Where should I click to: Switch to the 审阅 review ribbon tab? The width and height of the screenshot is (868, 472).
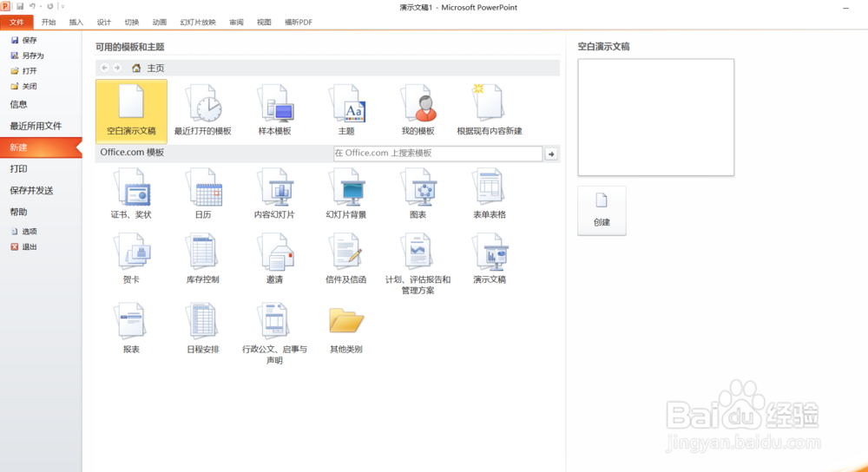tap(236, 23)
